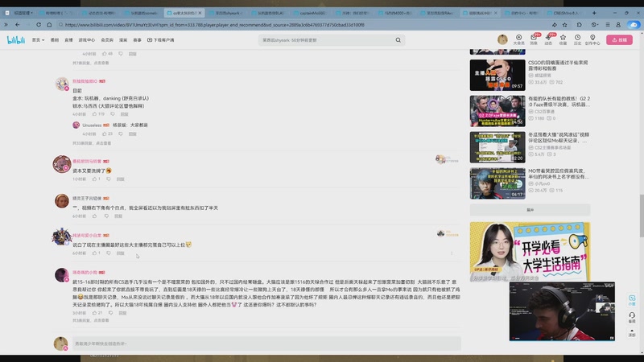Open the 游戏中心 navigation item

pyautogui.click(x=87, y=40)
